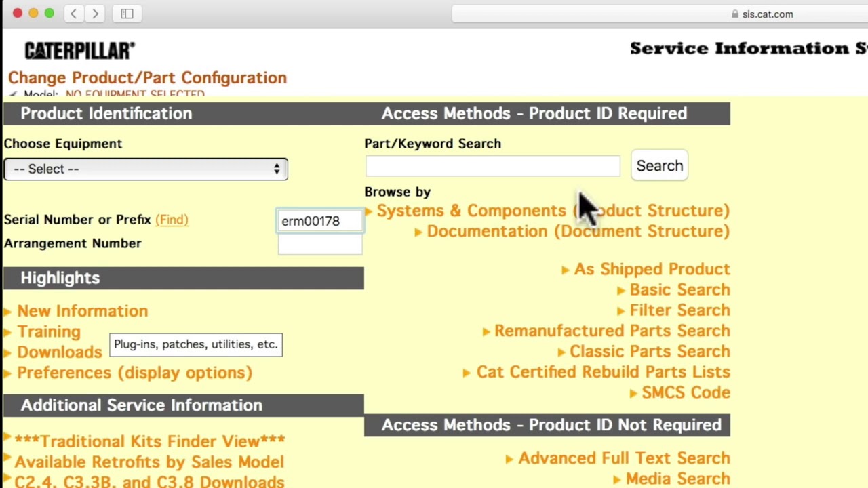Click the Arrangement Number input box
This screenshot has width=868, height=488.
point(320,243)
